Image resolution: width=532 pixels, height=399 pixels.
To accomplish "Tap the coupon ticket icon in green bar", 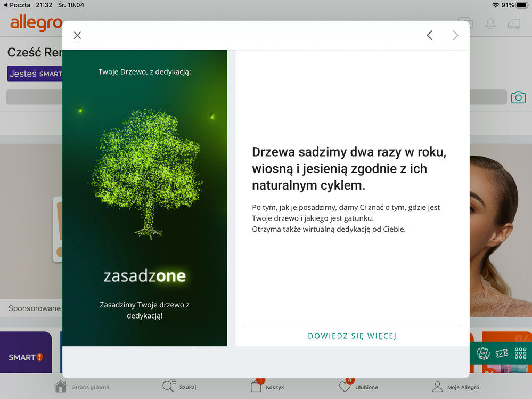I will tap(502, 353).
